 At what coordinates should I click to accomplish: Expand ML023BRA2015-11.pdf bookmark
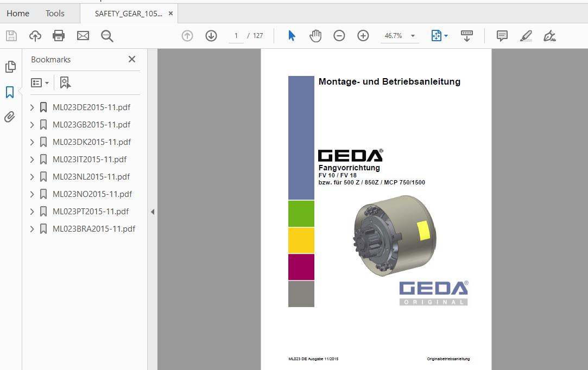(32, 229)
